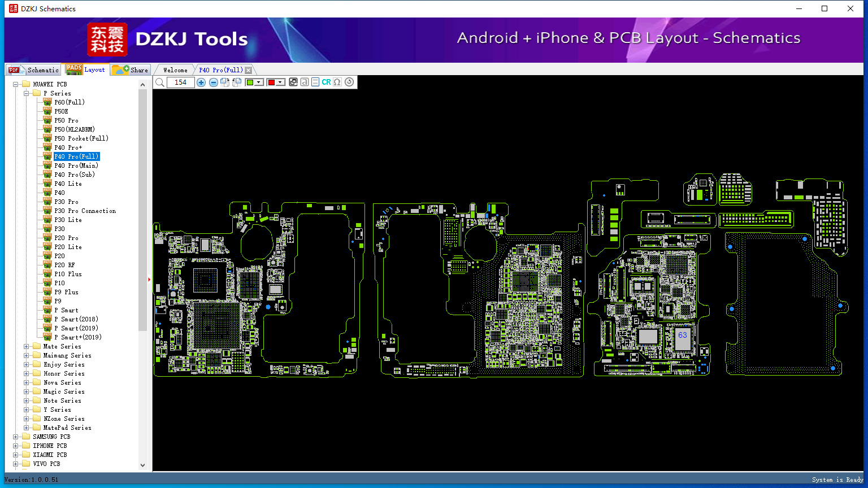Click component 63 on the PCB layout
Viewport: 868px width, 488px height.
[683, 335]
